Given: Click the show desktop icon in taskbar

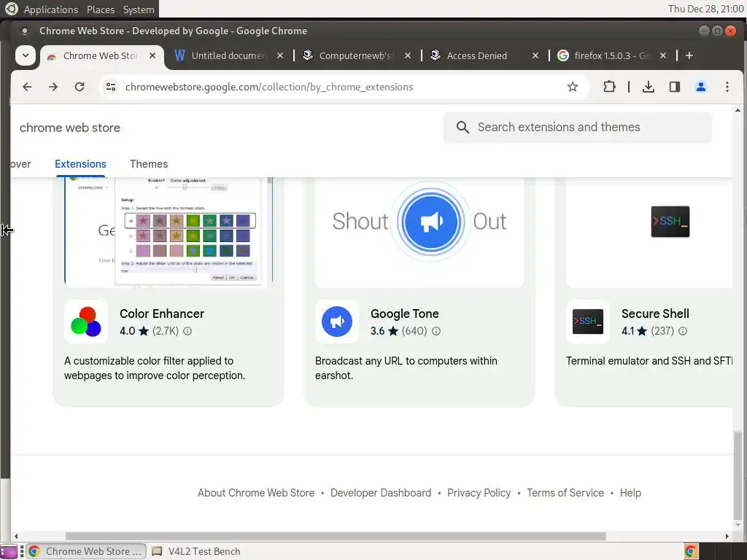Looking at the screenshot, I should tap(9, 551).
